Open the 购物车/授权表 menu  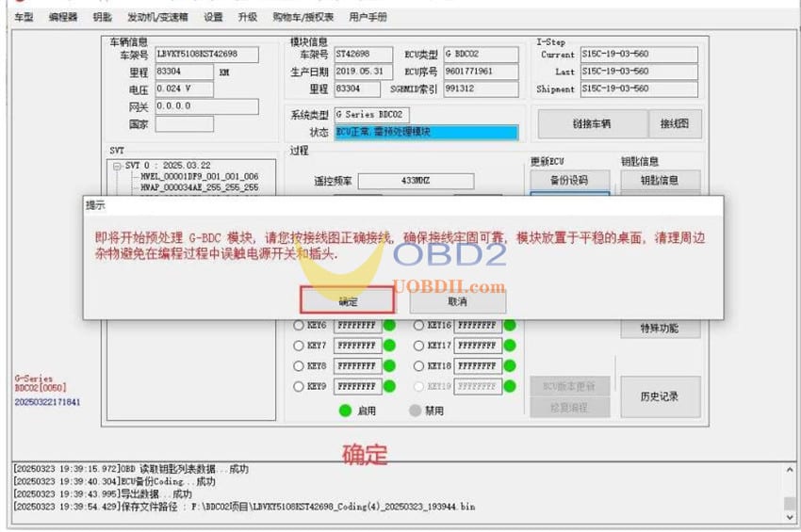coord(302,17)
